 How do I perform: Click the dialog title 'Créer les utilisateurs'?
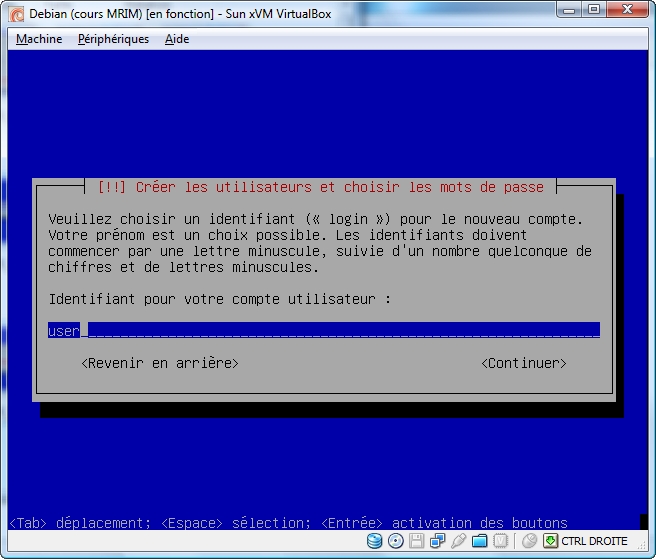(320, 187)
